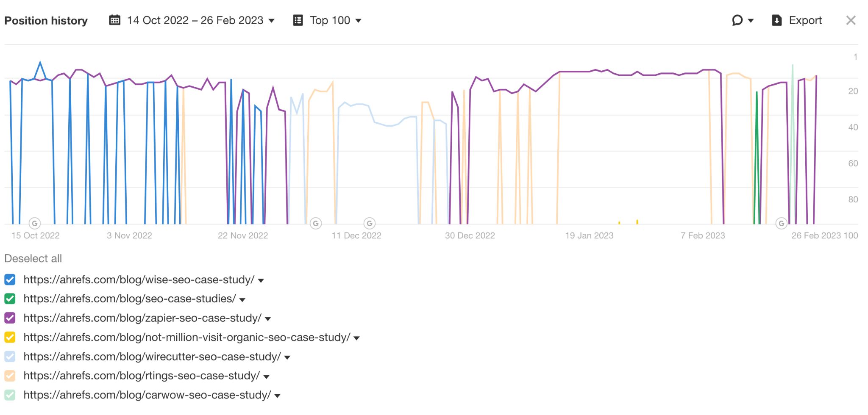This screenshot has width=868, height=415.
Task: Open the notes speech bubble icon
Action: point(737,20)
